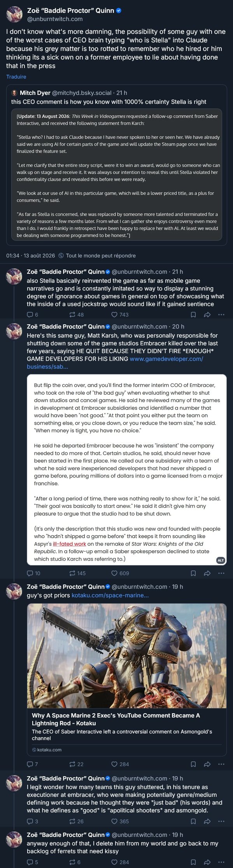Image resolution: width=233 pixels, height=868 pixels.
Task: Open three-dot menu on Kotaku link post
Action: click(x=221, y=764)
